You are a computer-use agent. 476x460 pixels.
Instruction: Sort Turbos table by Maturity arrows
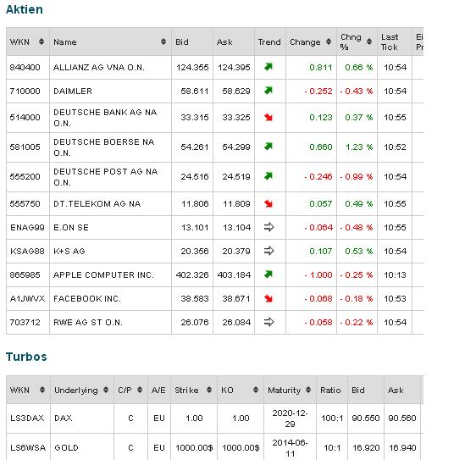coord(308,390)
